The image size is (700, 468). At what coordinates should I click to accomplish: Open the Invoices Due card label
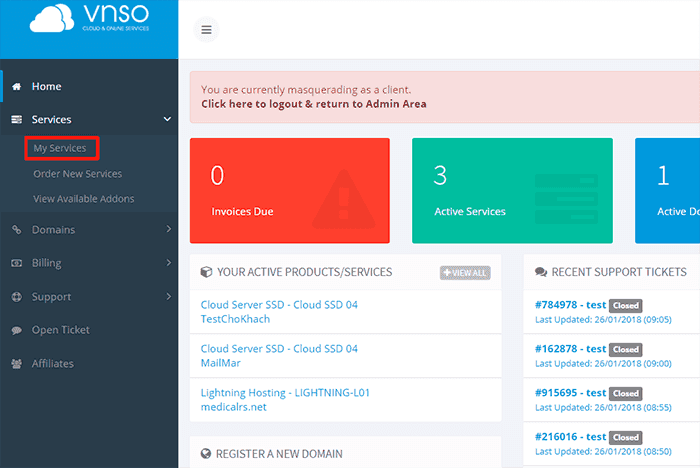(242, 212)
